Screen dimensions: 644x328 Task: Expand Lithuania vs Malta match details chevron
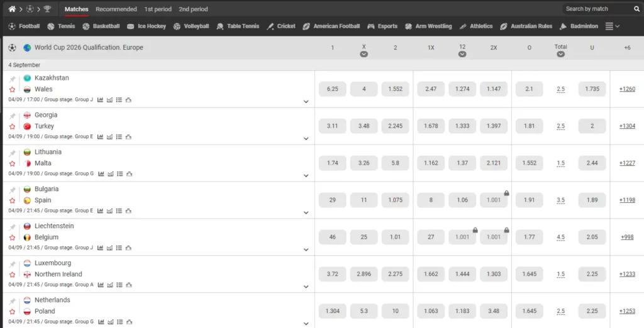click(306, 175)
